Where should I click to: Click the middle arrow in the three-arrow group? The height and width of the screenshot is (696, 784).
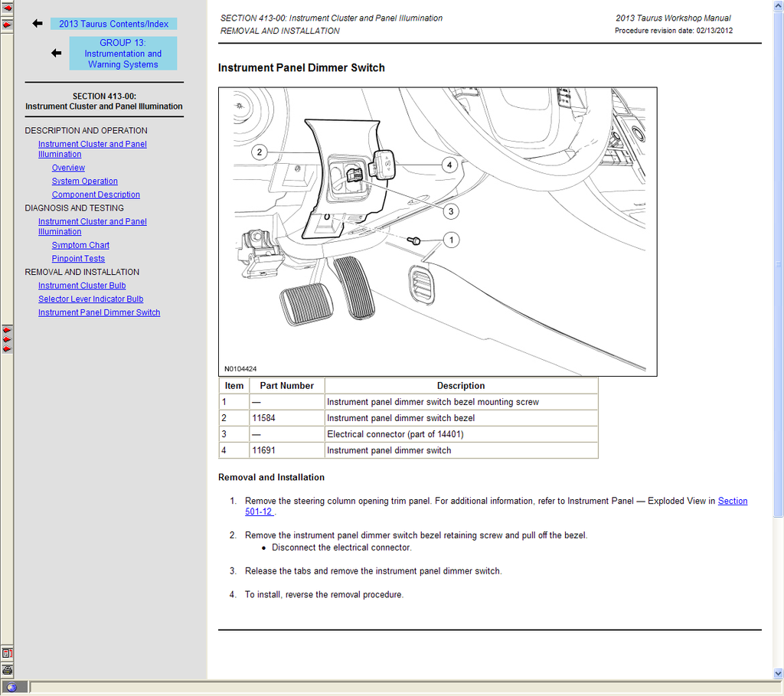click(7, 338)
